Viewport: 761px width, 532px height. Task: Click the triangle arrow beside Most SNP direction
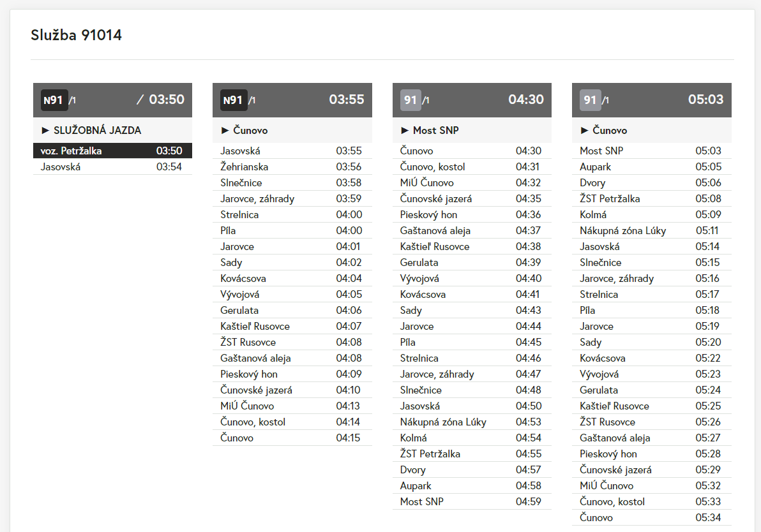405,130
